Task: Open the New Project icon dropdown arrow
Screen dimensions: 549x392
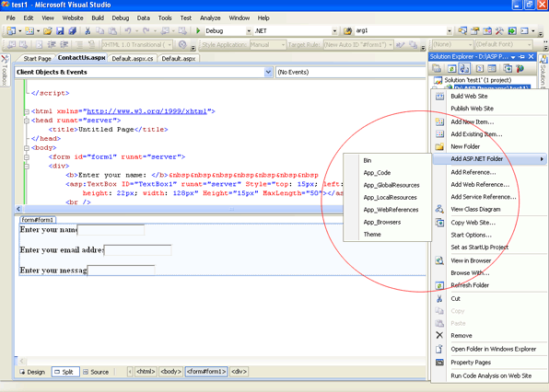Action: [20, 31]
